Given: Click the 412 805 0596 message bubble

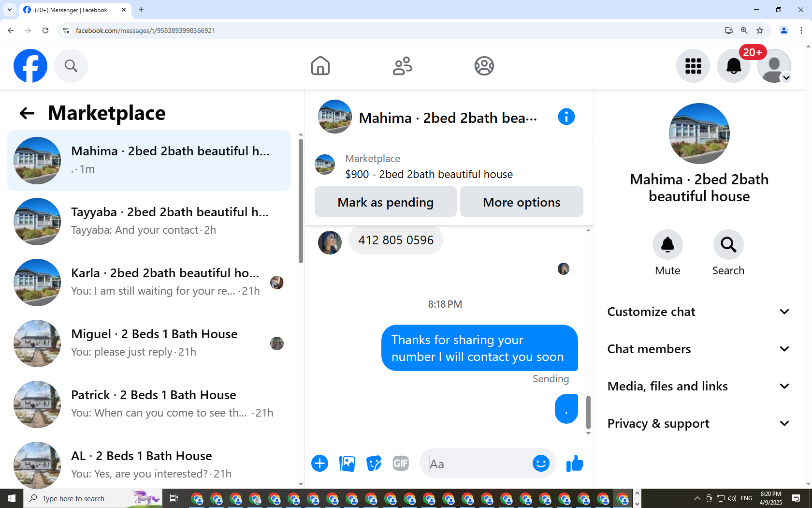Looking at the screenshot, I should point(396,240).
